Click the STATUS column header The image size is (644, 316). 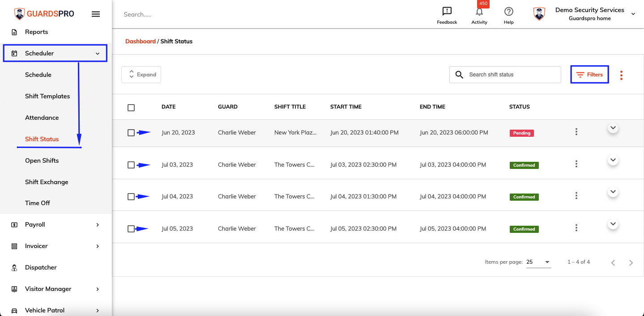[x=520, y=107]
